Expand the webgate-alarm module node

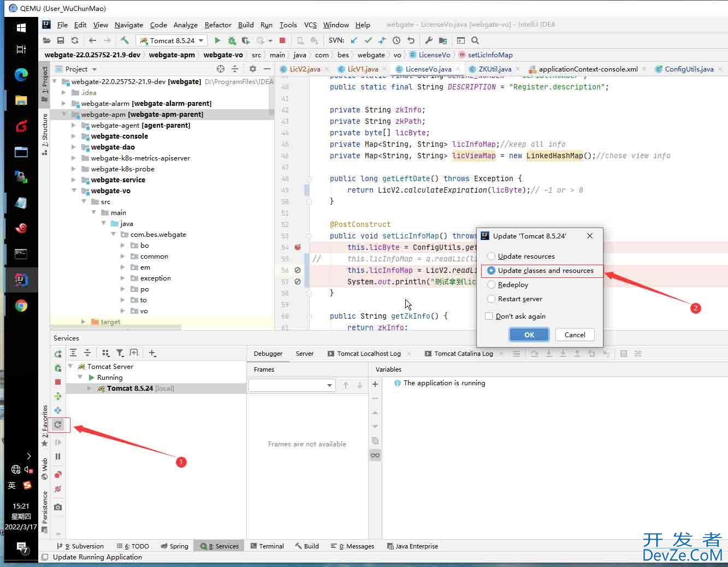64,103
